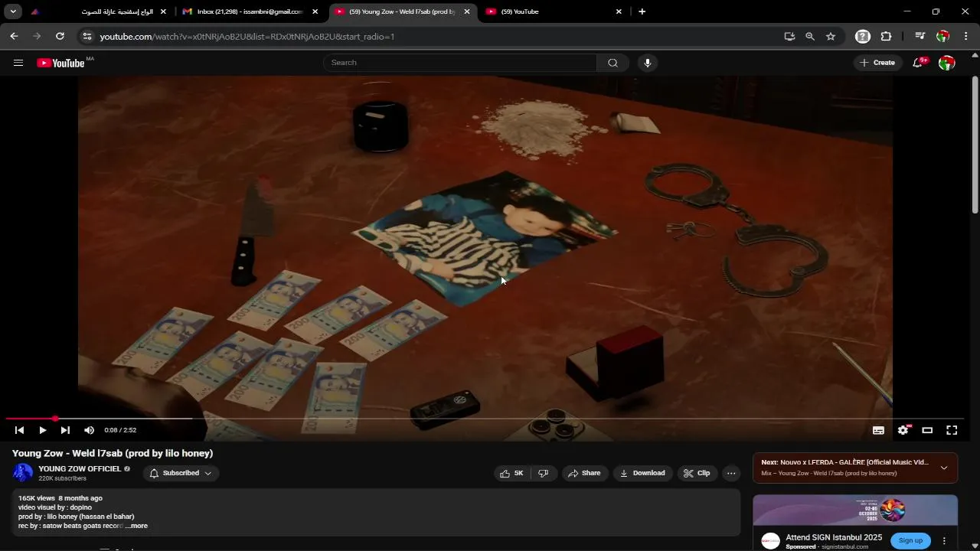The image size is (980, 551).
Task: Open YouTube notifications bell
Action: (918, 63)
